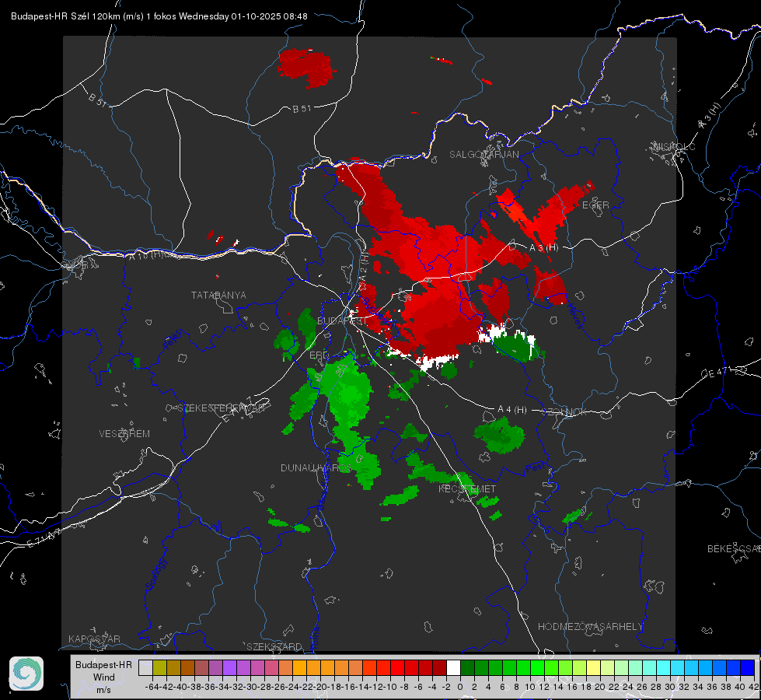Click the A 2 (H) road label
The height and width of the screenshot is (700, 761).
pos(364,268)
